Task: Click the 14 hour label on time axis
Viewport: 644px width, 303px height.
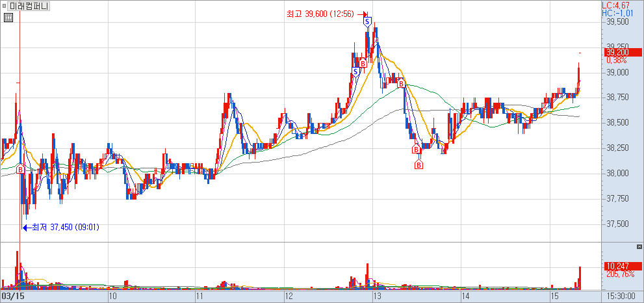Action: (466, 296)
